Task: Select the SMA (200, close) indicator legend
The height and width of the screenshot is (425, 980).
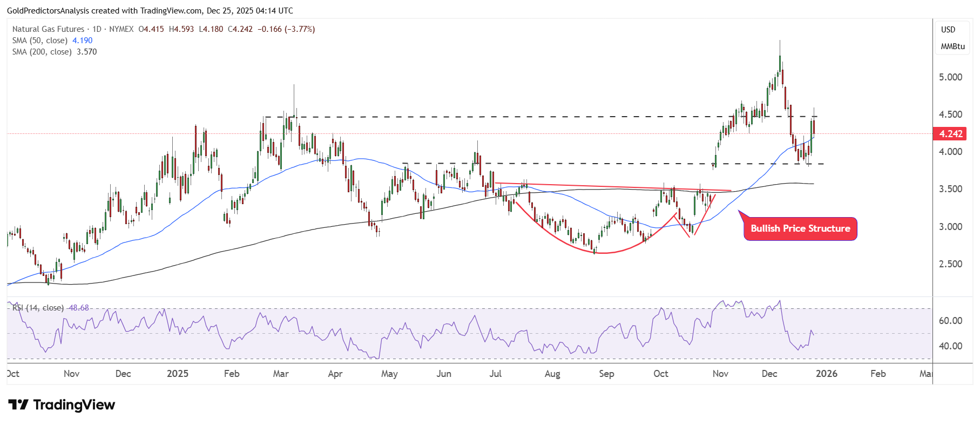Action: pyautogui.click(x=42, y=52)
